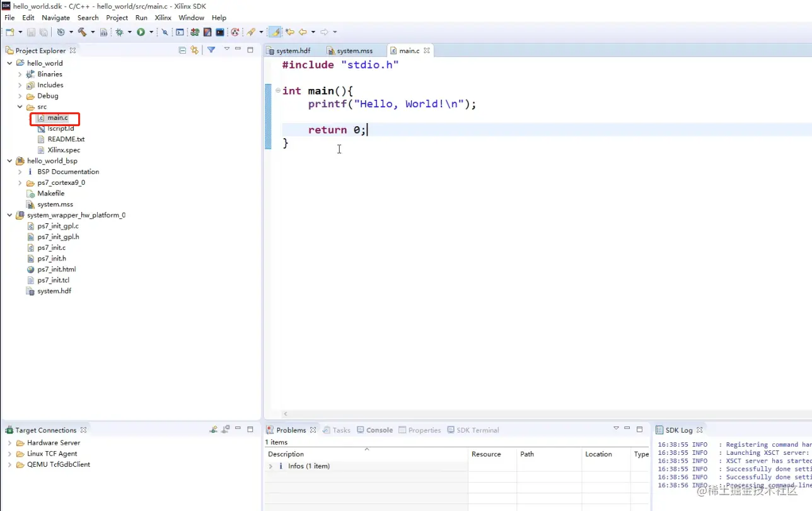
Task: Select ps7_init.html file
Action: pyautogui.click(x=56, y=269)
